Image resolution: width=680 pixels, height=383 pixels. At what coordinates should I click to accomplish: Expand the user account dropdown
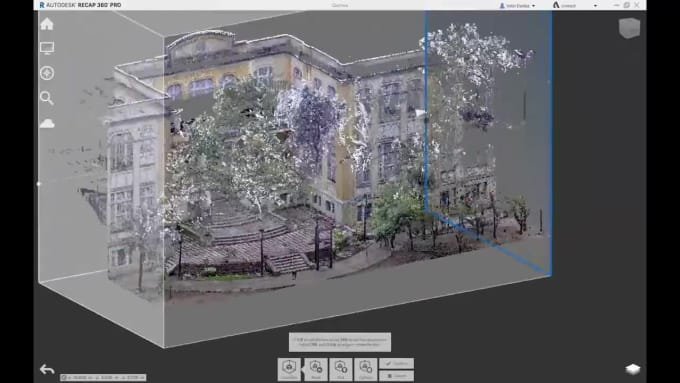[517, 6]
